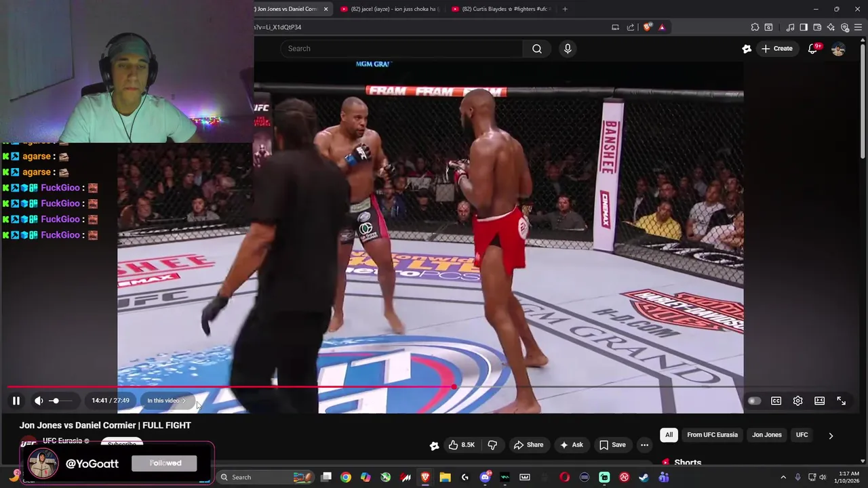Open Microsoft Teams from taskbar
The width and height of the screenshot is (868, 488).
(x=664, y=477)
